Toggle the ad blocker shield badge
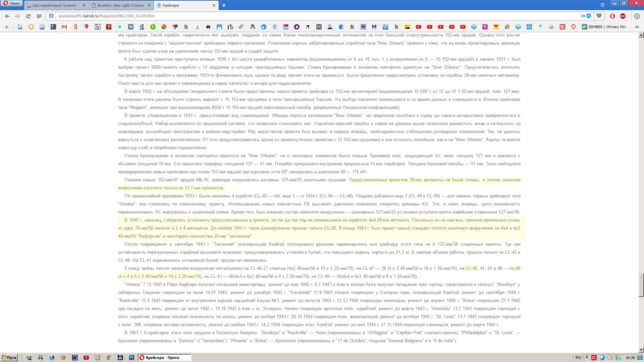Screen dimensions: 644x362 point(588,16)
